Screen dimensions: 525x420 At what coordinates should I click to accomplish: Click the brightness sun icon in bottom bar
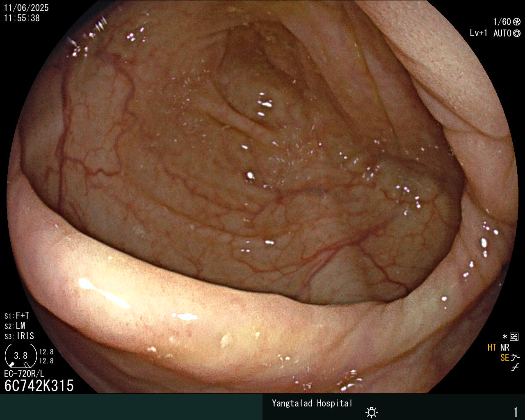point(372,412)
